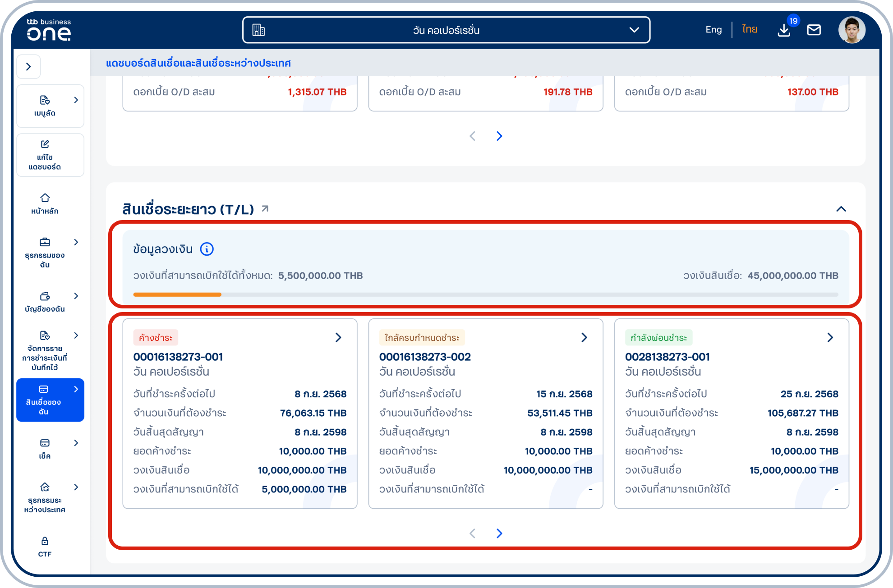
Task: Open loan card 0028138273-001 กำลังผ่อนชำระ
Action: [830, 337]
